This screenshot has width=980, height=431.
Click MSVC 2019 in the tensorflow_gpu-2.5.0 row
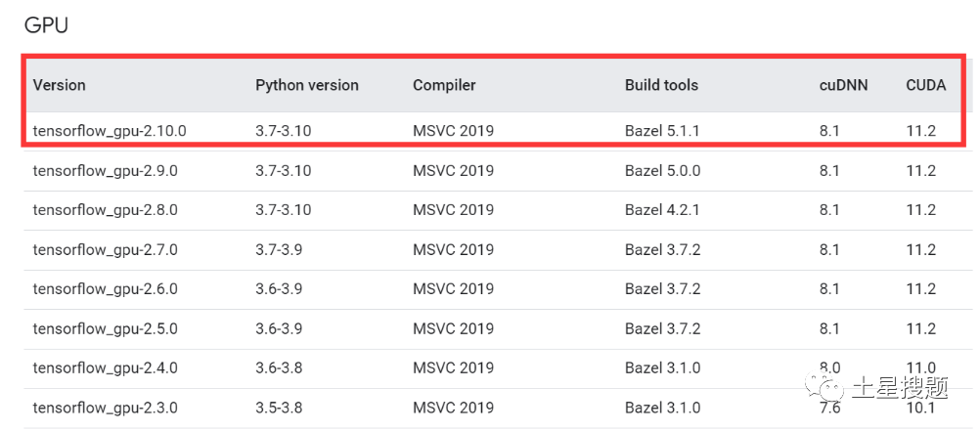tap(453, 328)
